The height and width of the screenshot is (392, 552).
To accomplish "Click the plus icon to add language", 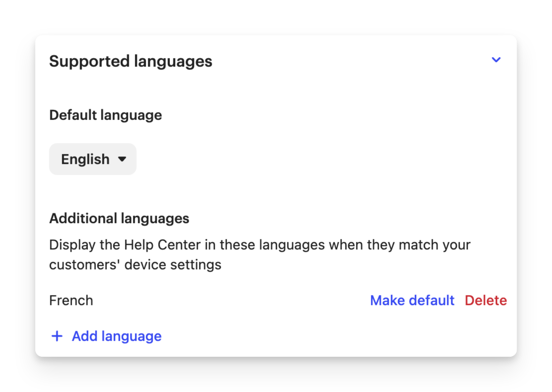I will pyautogui.click(x=57, y=336).
